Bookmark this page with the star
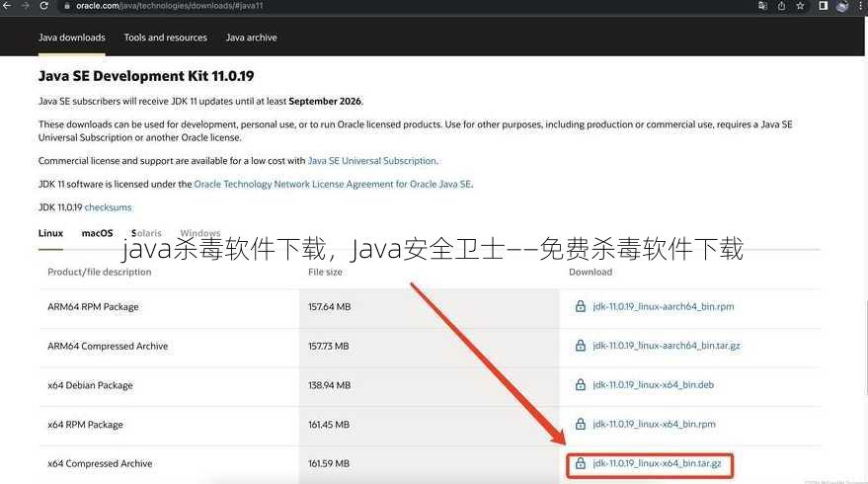 (x=801, y=6)
